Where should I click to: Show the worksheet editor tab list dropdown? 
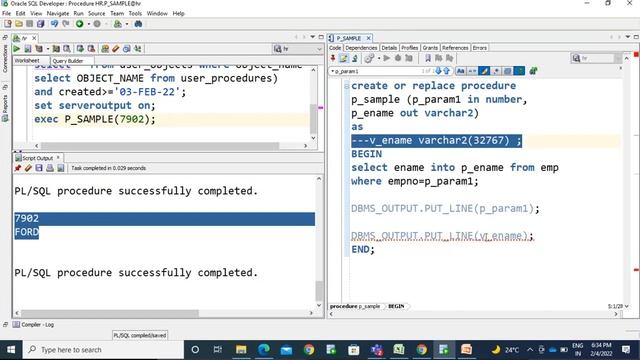(x=313, y=37)
